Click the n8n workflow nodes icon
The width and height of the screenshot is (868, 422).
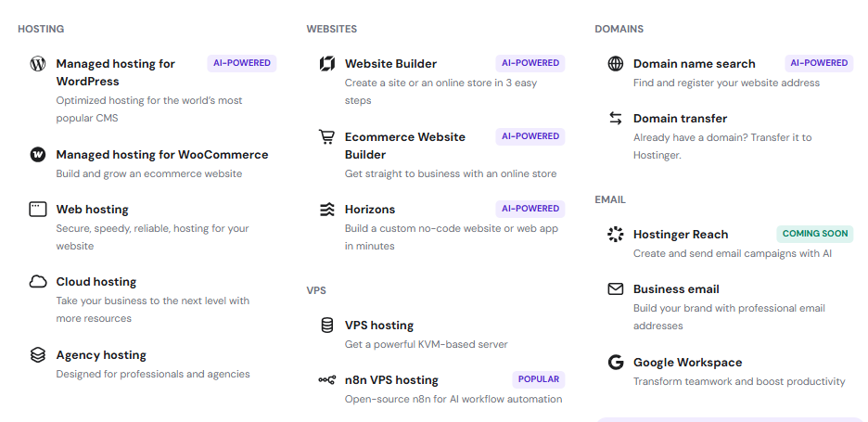tap(327, 380)
